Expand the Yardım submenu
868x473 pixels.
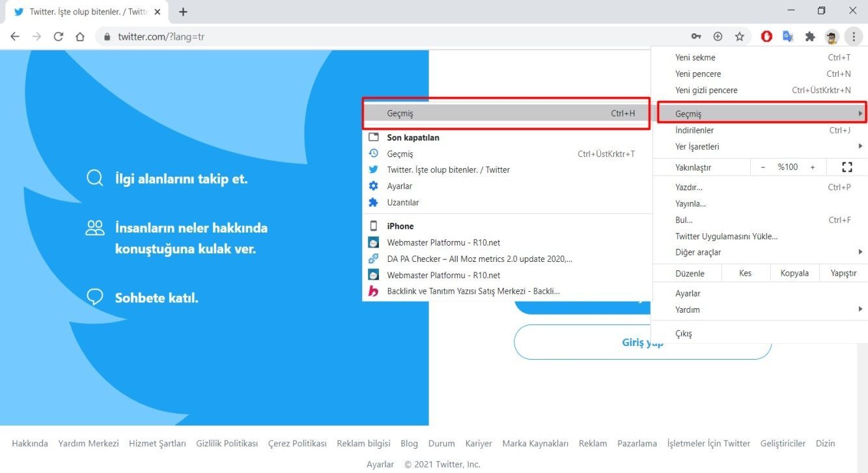pos(759,309)
